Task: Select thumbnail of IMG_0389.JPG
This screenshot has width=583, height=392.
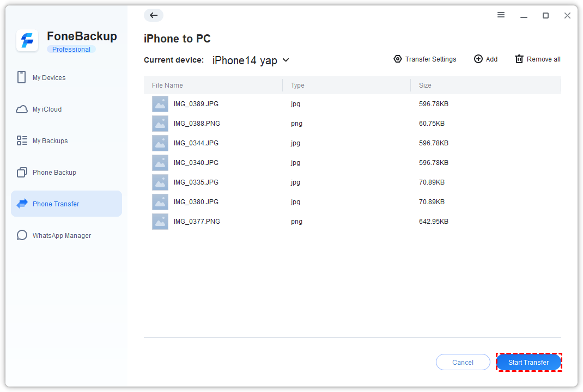Action: pos(160,104)
